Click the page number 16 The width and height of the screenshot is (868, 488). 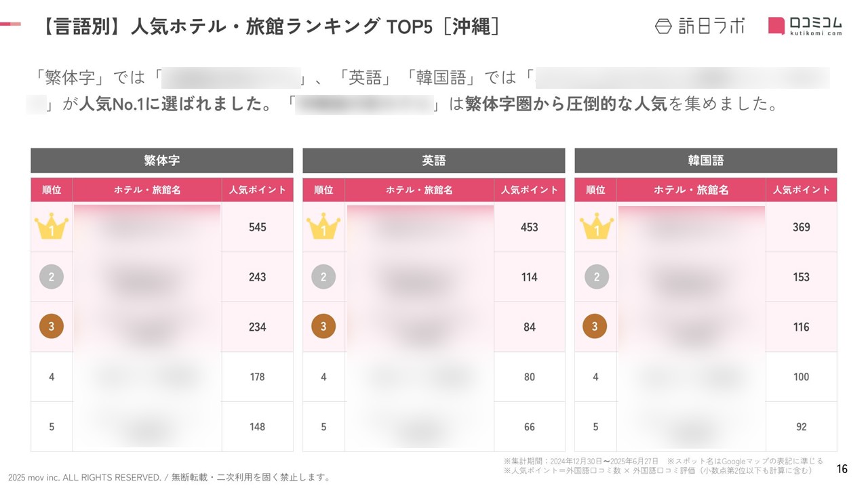point(842,468)
